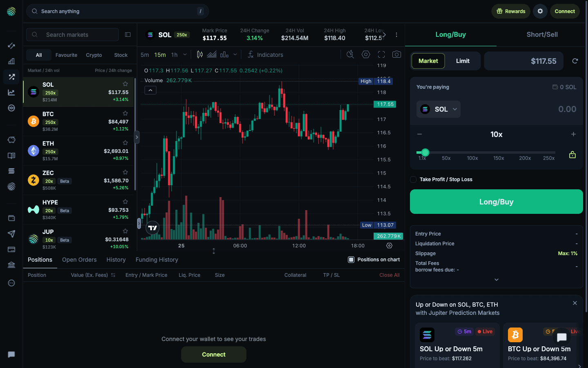The image size is (588, 368).
Task: Open the Jupiter logo home icon
Action: click(11, 11)
